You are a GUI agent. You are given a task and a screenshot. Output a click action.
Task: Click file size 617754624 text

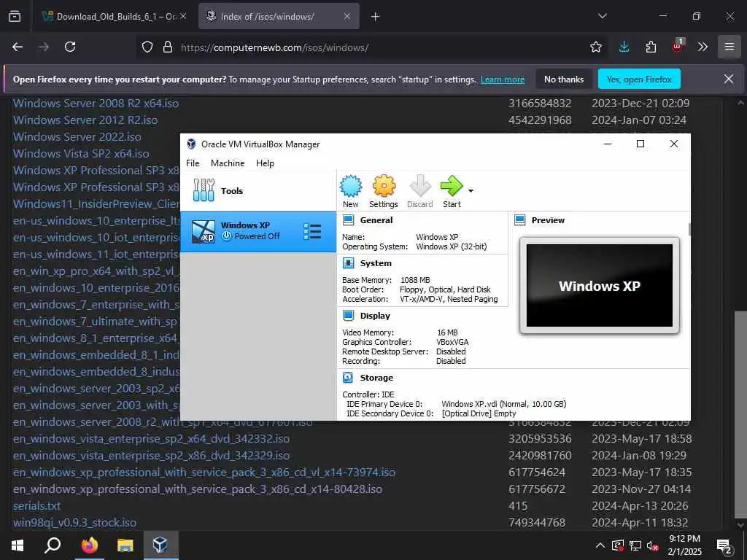point(536,472)
